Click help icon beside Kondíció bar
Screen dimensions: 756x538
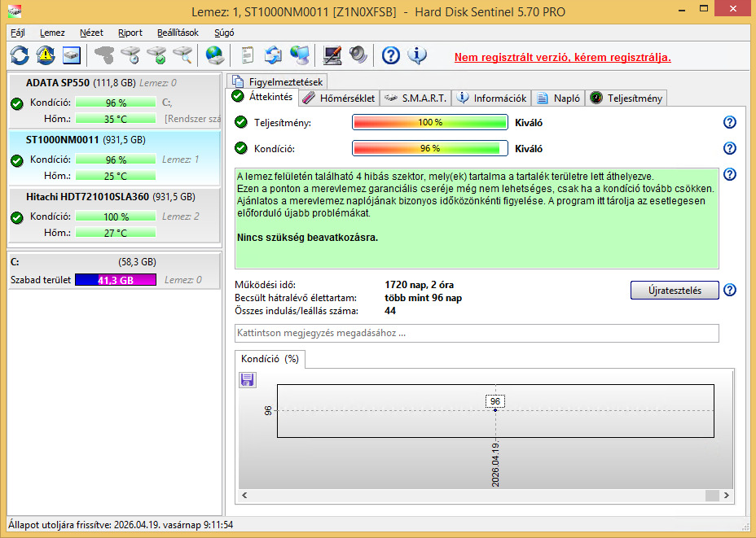click(730, 148)
